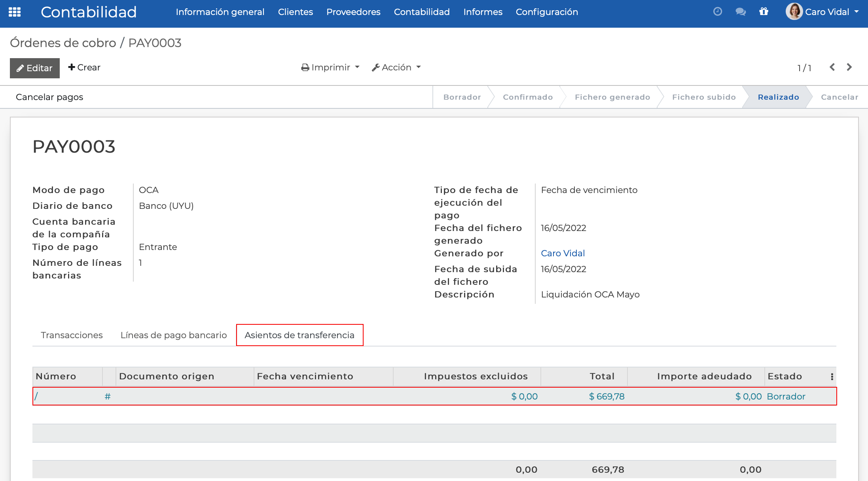Click the Acción wrench icon
The image size is (868, 481).
pos(376,67)
